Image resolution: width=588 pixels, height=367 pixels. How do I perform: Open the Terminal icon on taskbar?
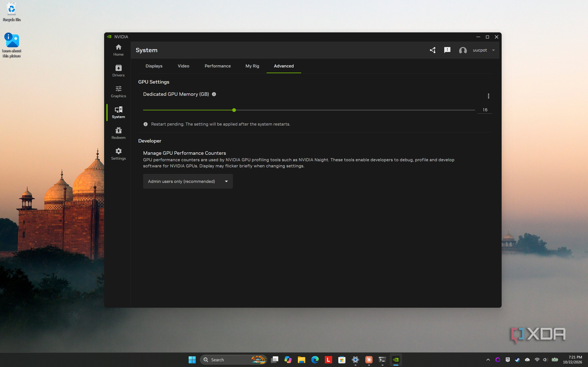[382, 360]
